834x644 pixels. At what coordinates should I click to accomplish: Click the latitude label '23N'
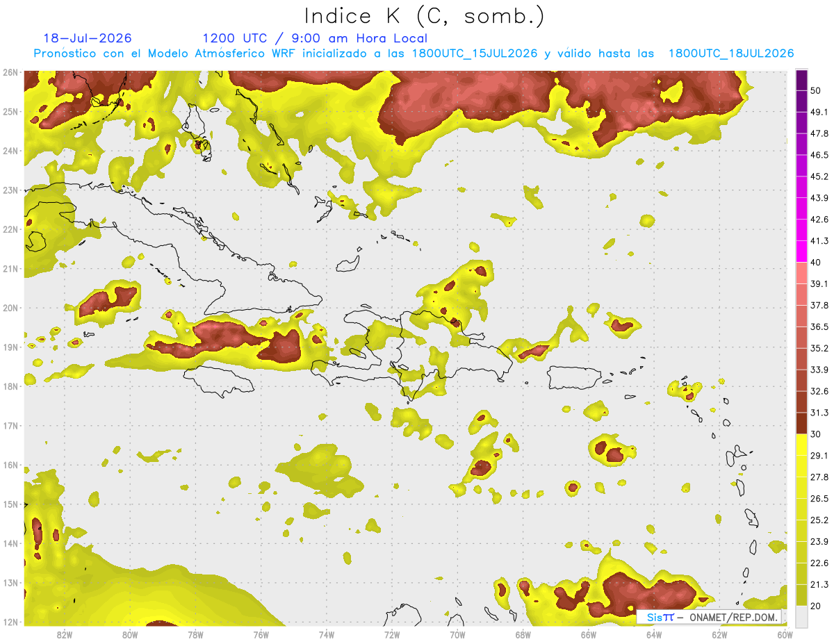coord(10,190)
